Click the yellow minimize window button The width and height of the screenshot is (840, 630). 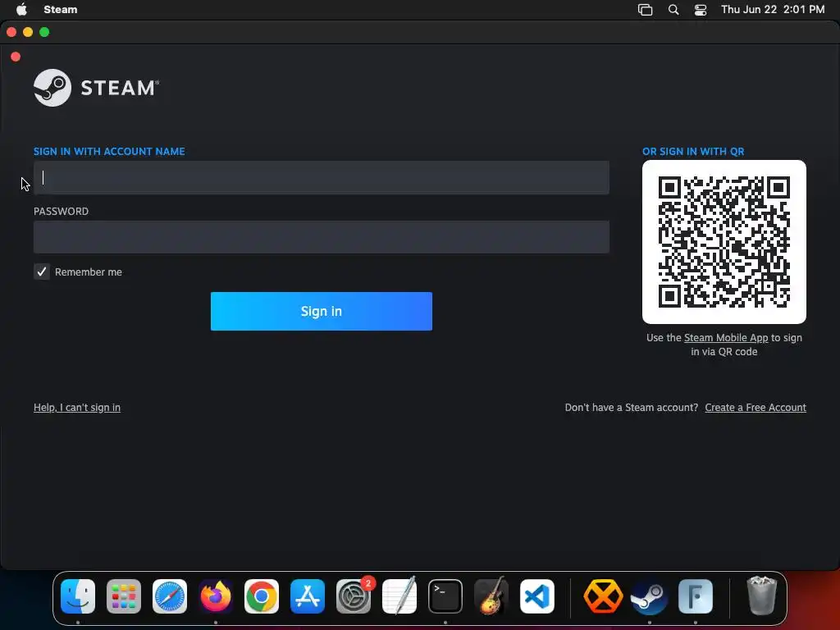pos(28,32)
